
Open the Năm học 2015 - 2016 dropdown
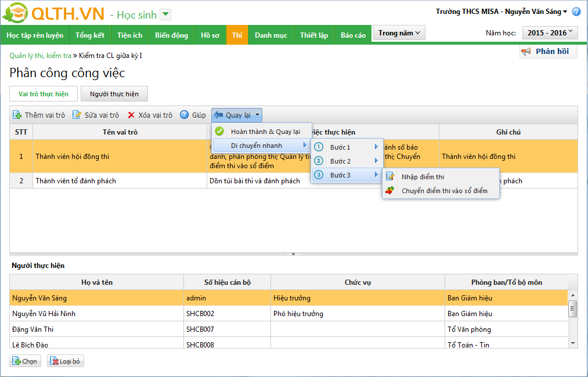coord(550,33)
